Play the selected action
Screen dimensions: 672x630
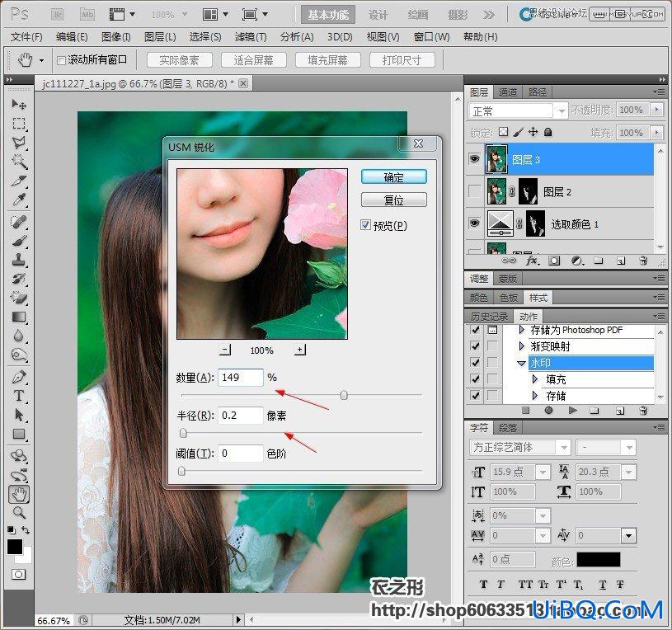572,411
